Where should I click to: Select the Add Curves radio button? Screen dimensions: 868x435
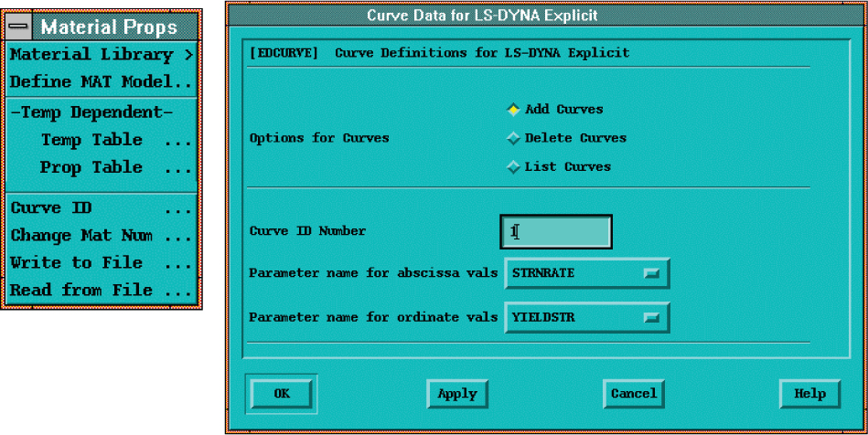[514, 110]
